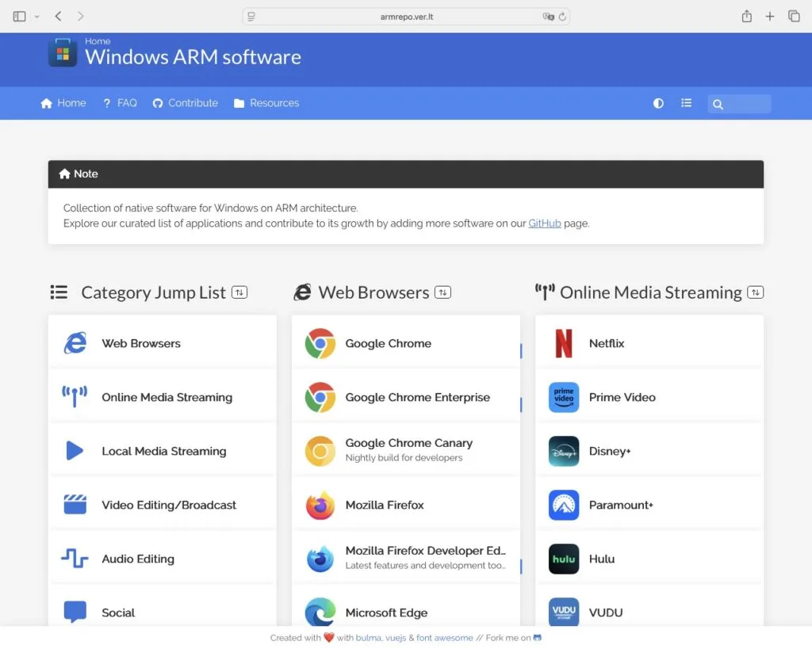This screenshot has height=649, width=812.
Task: Reload the page in Safari
Action: 562,17
